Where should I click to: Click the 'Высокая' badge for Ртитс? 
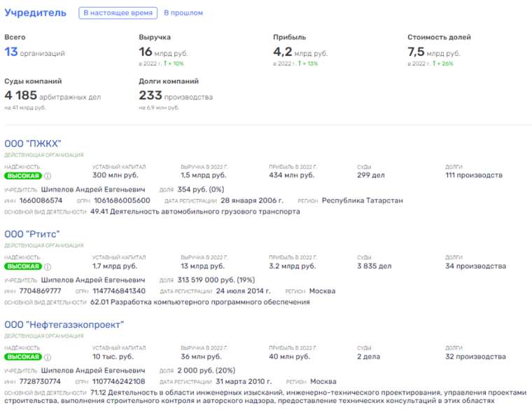click(x=23, y=267)
